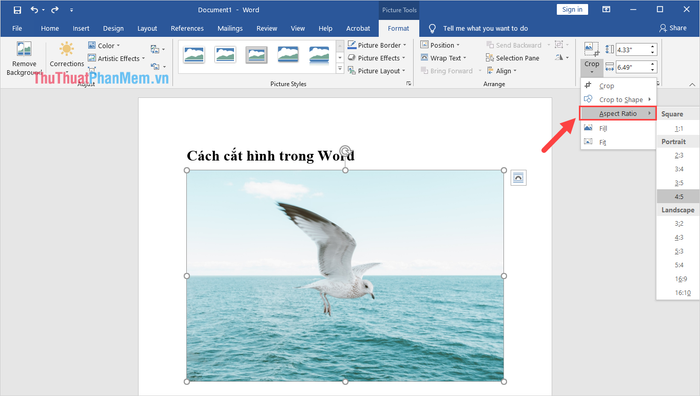Click the Save icon in title bar

tap(17, 10)
